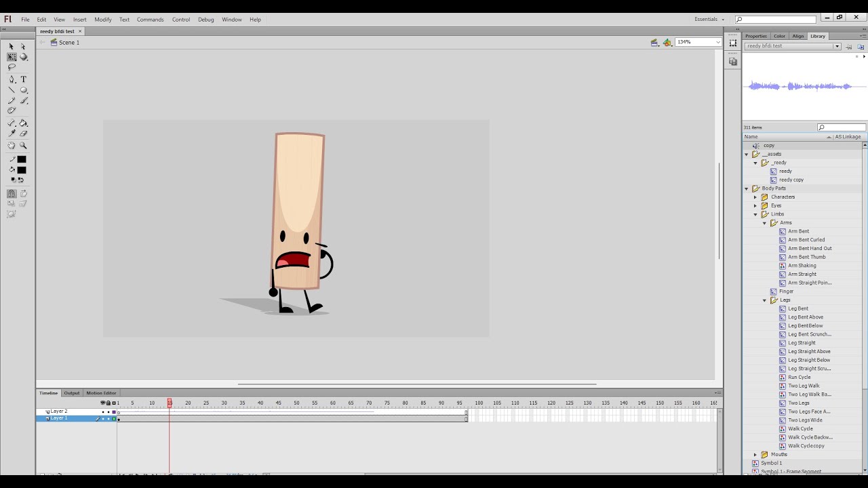
Task: Pin the current library
Action: (x=848, y=46)
